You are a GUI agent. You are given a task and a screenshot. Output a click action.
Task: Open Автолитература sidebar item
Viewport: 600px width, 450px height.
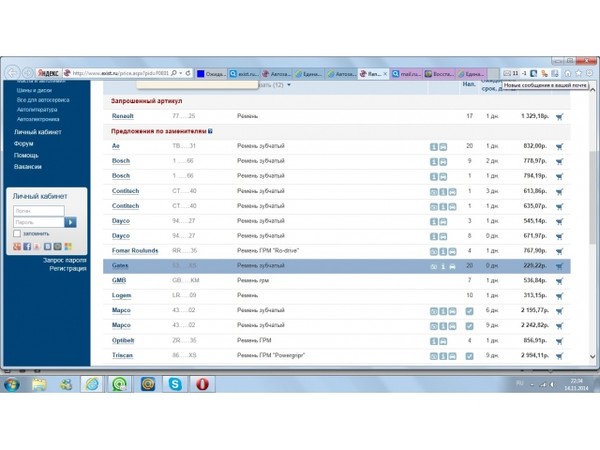tap(37, 109)
